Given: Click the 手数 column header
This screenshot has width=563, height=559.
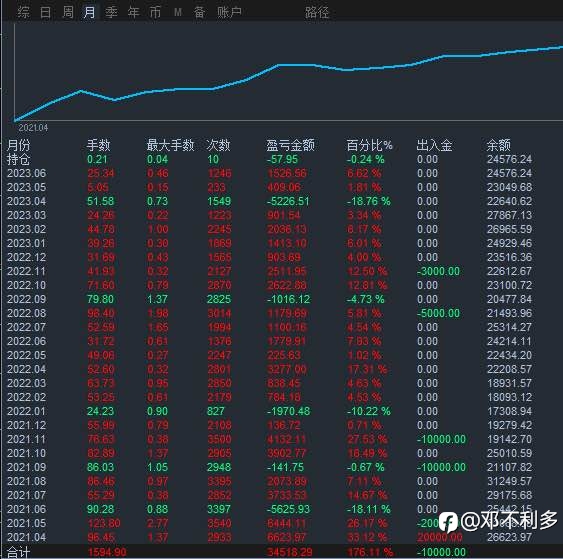Looking at the screenshot, I should 98,145.
